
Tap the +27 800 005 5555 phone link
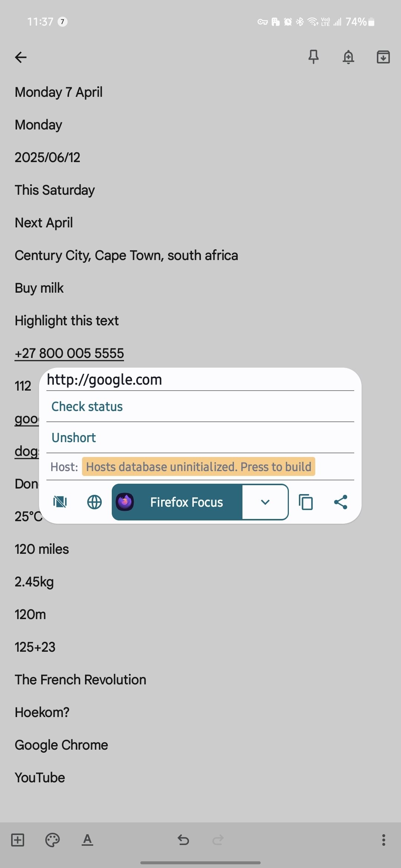pyautogui.click(x=69, y=354)
